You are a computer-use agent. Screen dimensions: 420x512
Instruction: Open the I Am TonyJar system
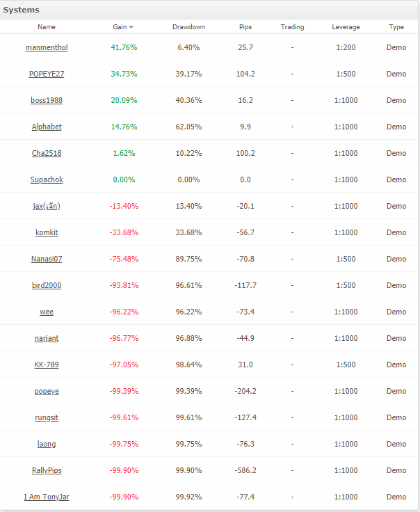[x=47, y=497]
